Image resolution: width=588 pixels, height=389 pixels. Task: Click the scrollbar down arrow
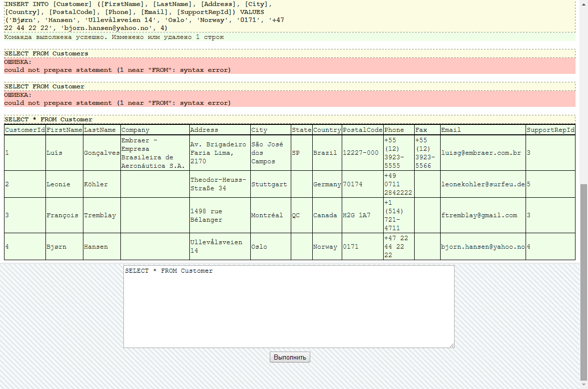tap(583, 385)
